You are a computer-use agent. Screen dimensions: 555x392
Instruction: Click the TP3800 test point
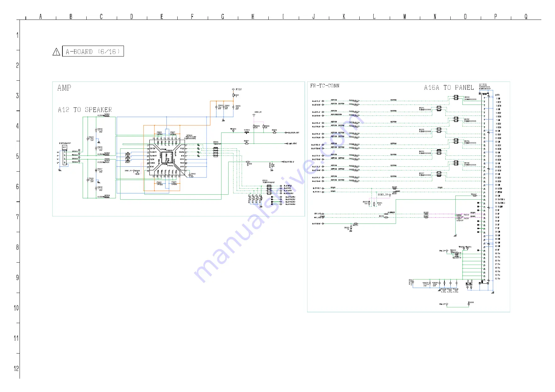pos(233,130)
